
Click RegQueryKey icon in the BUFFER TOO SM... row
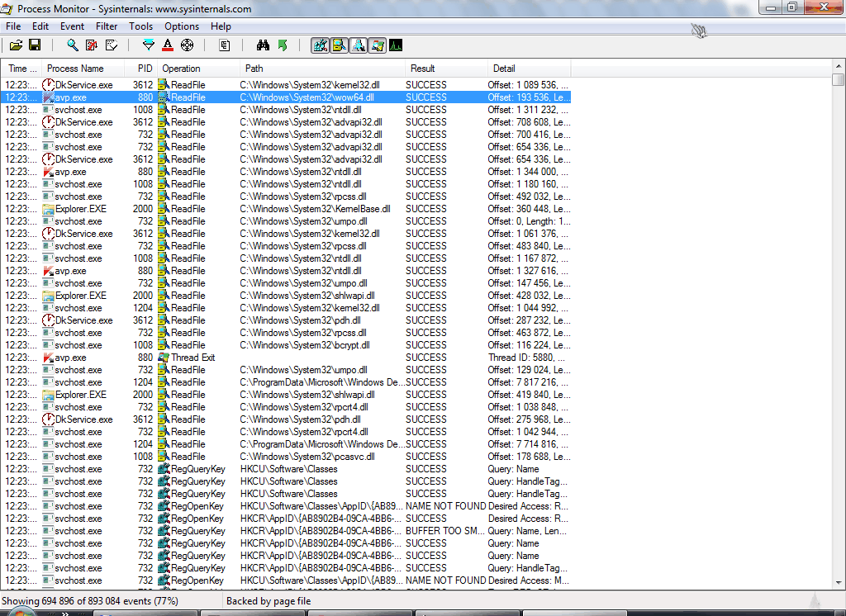point(164,531)
